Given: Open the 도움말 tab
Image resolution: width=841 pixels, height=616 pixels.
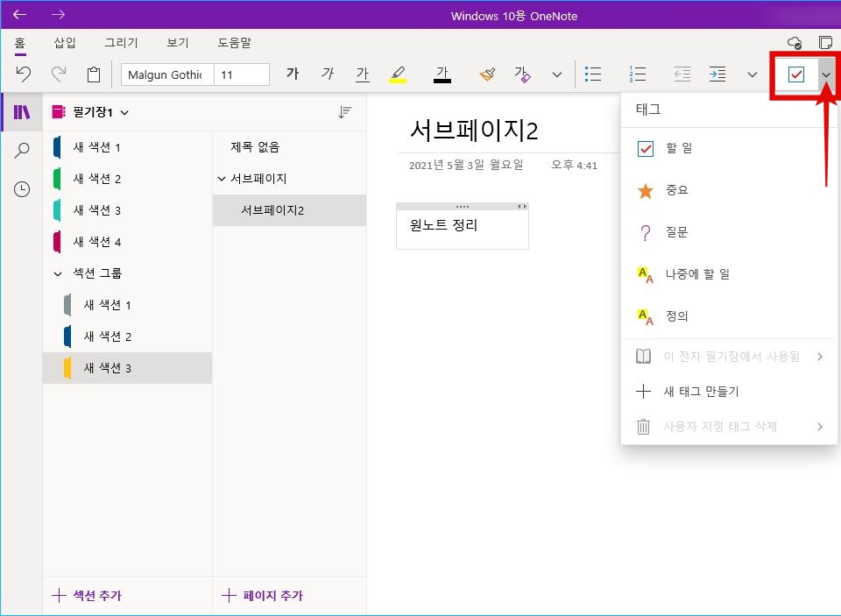Looking at the screenshot, I should (235, 42).
